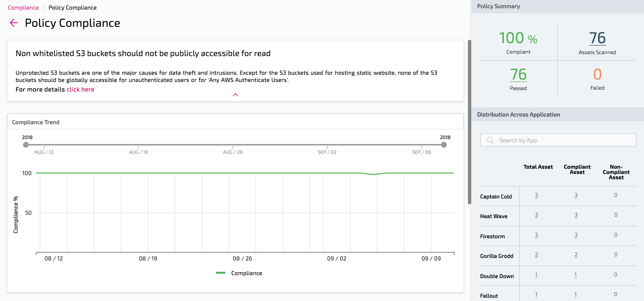Click the 0 Failed number

coord(597,74)
